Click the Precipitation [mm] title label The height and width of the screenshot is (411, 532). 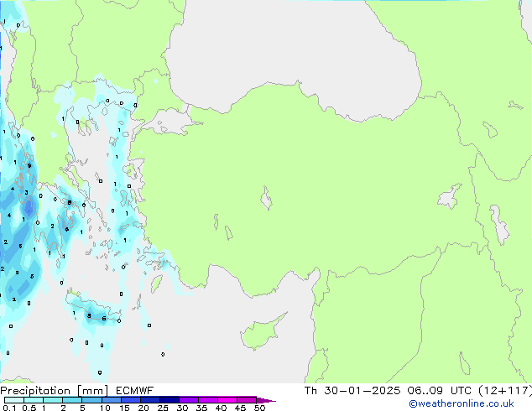[x=50, y=390]
